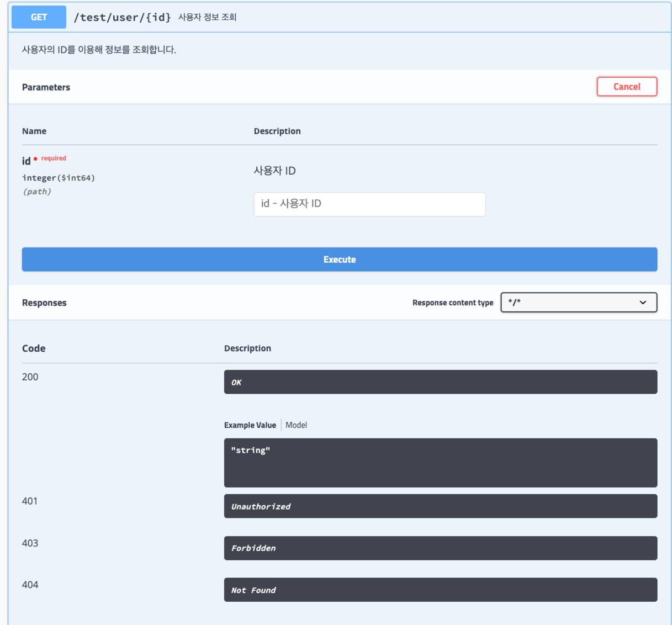Click the red required marker text
Viewport: 672px width, 625px height.
[54, 158]
